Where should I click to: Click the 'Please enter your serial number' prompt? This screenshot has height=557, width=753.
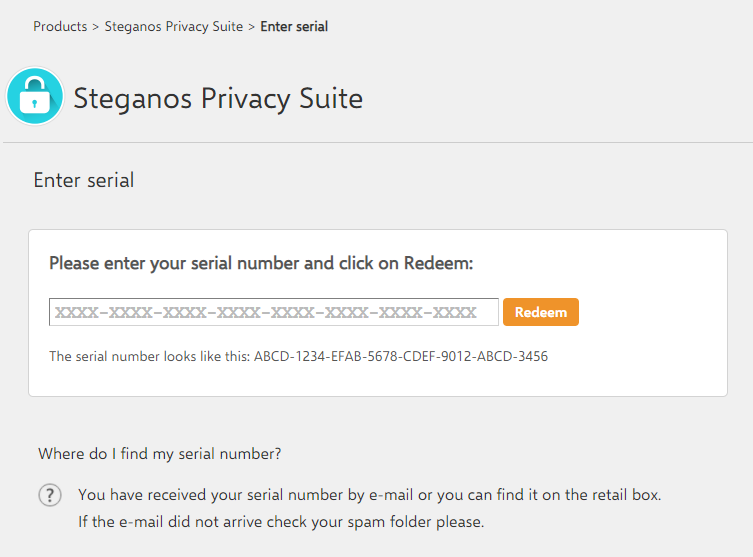260,264
